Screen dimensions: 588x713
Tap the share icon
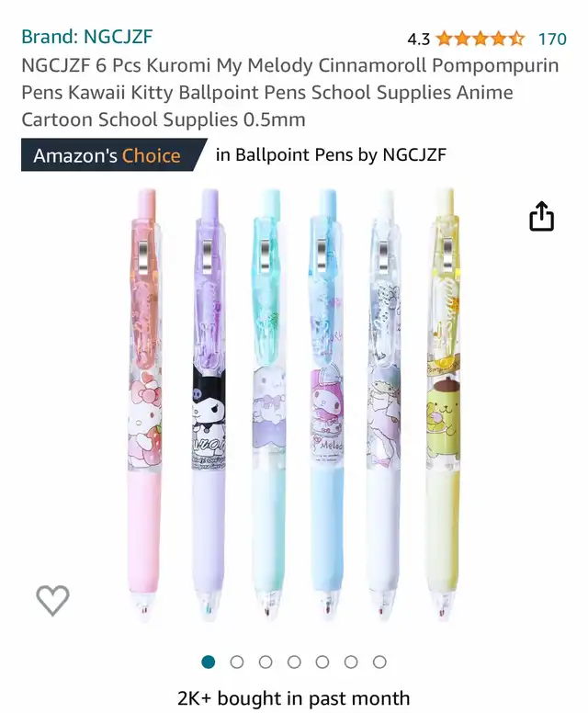pyautogui.click(x=541, y=216)
